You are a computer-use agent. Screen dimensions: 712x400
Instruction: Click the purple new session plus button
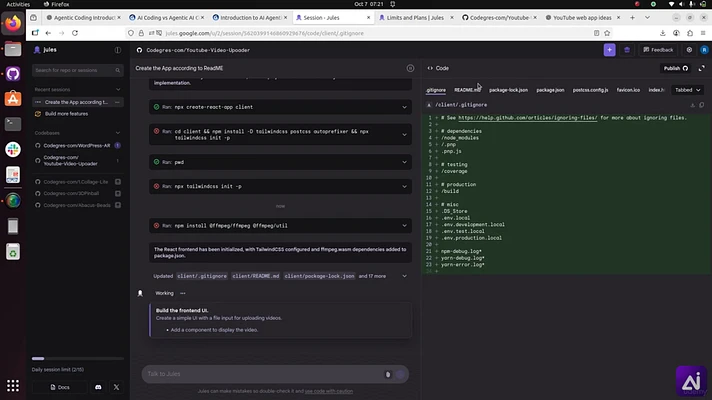click(609, 50)
